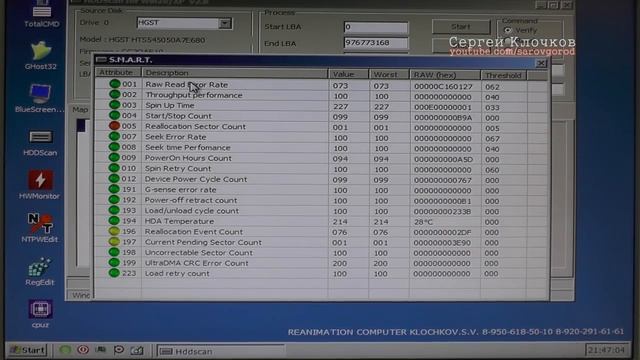Select the Map tab in HDDScan window
The width and height of the screenshot is (640, 360).
click(x=80, y=109)
